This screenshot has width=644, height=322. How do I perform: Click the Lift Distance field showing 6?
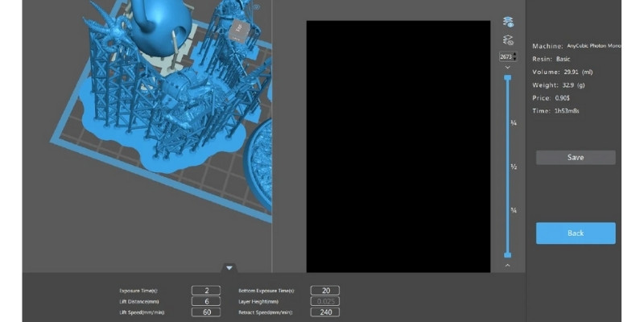tap(206, 301)
